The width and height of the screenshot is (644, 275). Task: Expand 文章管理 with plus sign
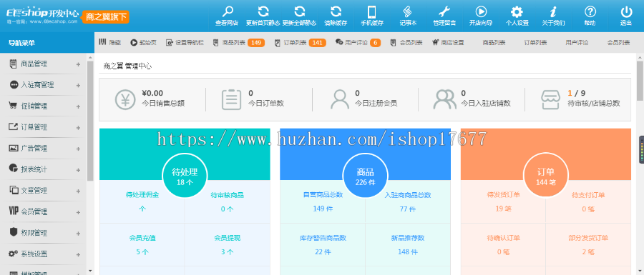(78, 191)
